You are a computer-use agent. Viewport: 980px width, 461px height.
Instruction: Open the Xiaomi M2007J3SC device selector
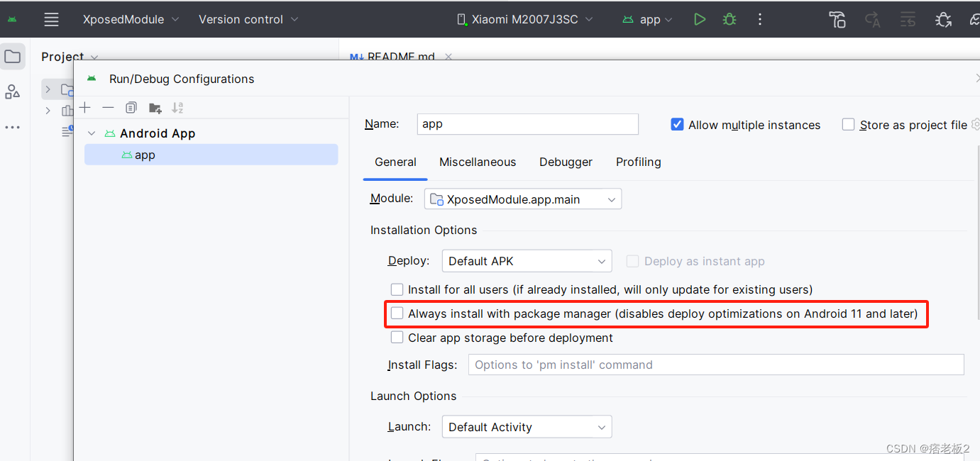(524, 19)
